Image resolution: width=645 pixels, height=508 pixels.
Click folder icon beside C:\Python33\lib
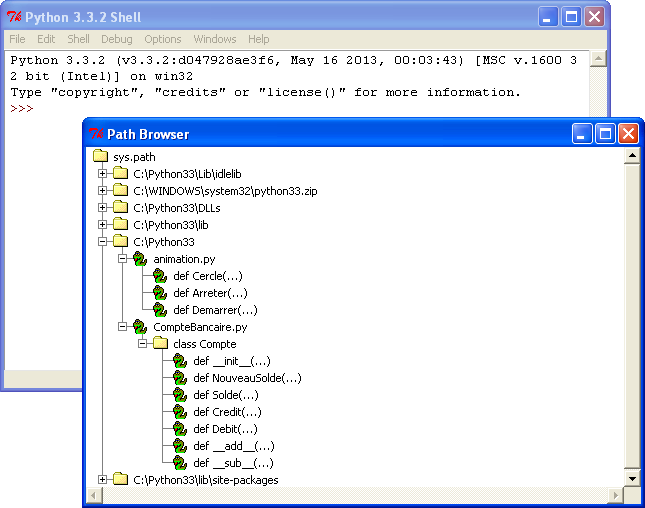pyautogui.click(x=121, y=224)
